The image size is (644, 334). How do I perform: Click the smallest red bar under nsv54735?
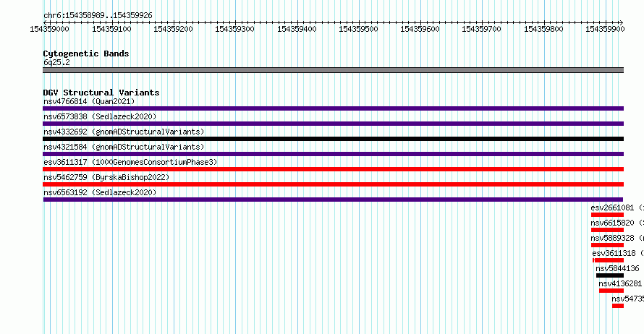[x=618, y=306]
